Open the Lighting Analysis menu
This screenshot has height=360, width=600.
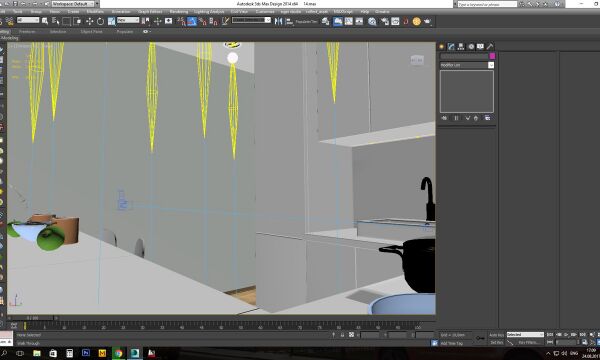pos(209,12)
